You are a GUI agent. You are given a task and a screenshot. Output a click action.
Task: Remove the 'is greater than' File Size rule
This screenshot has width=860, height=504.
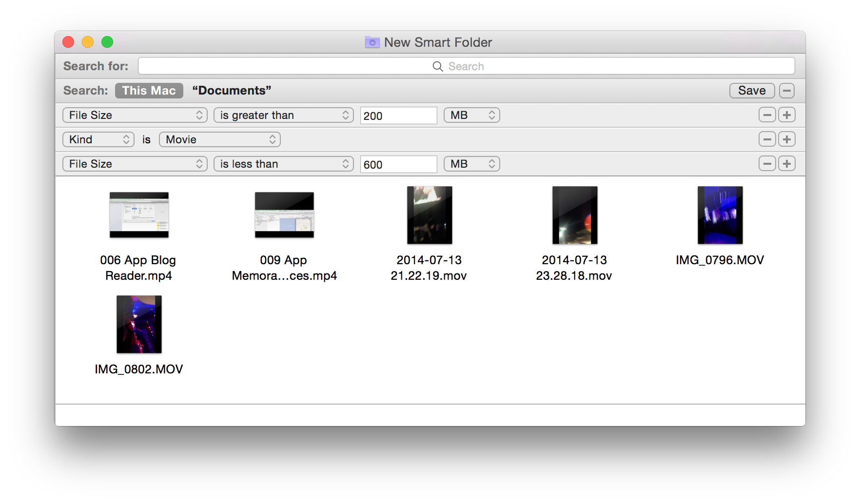tap(767, 115)
